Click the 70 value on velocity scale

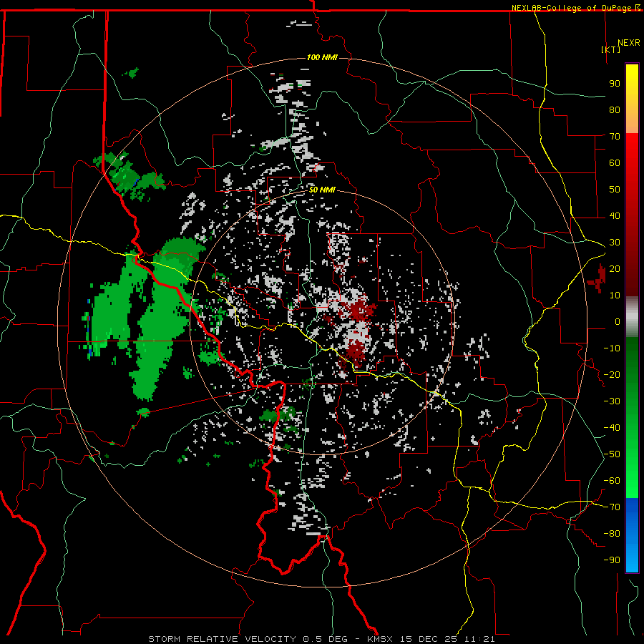(x=615, y=137)
